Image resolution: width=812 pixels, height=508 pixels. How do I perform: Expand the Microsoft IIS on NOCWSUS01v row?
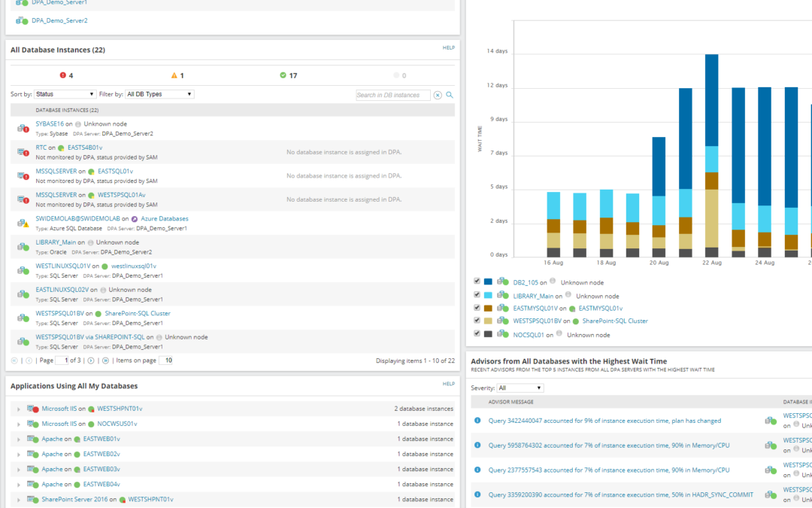point(19,424)
